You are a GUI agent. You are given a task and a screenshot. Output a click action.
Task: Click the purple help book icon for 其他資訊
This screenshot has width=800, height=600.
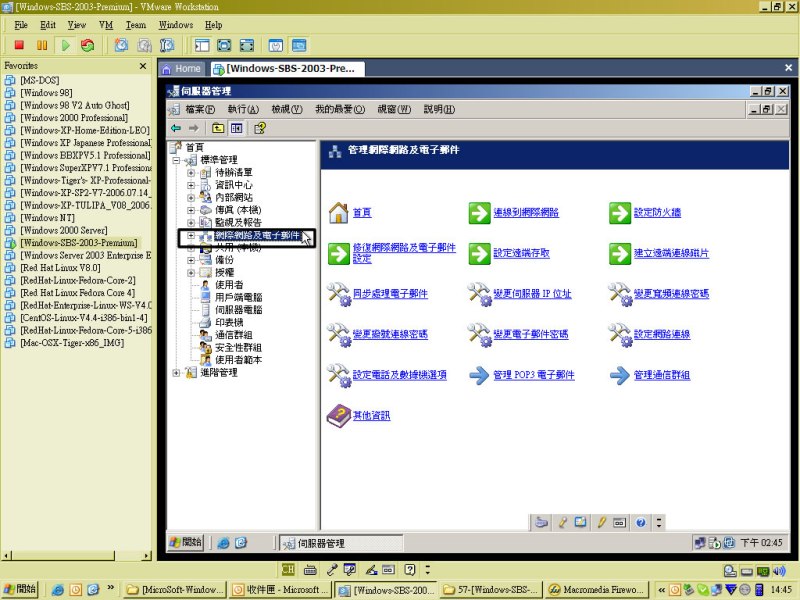coord(338,416)
